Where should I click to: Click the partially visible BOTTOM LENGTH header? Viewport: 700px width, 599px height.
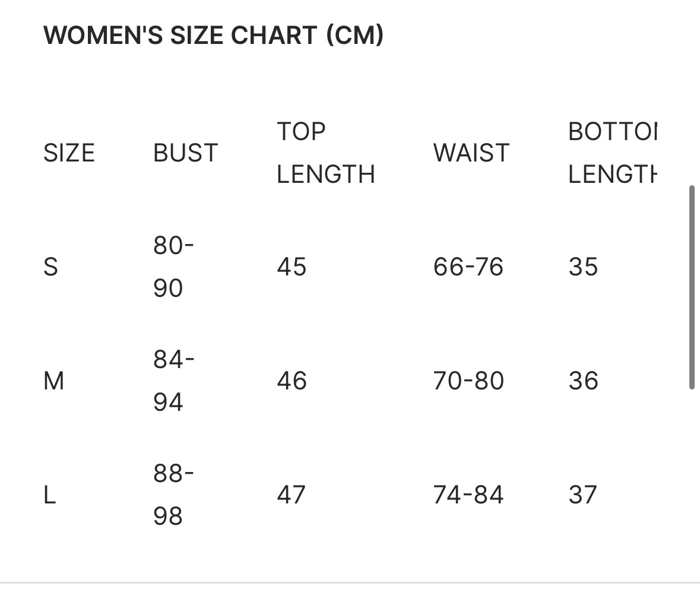tap(612, 153)
